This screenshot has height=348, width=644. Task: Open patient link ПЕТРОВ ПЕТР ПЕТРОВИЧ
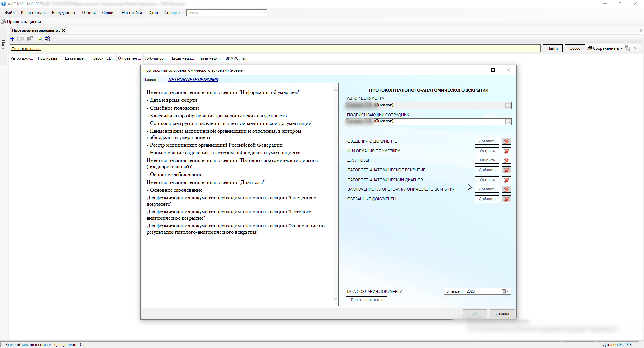[193, 79]
